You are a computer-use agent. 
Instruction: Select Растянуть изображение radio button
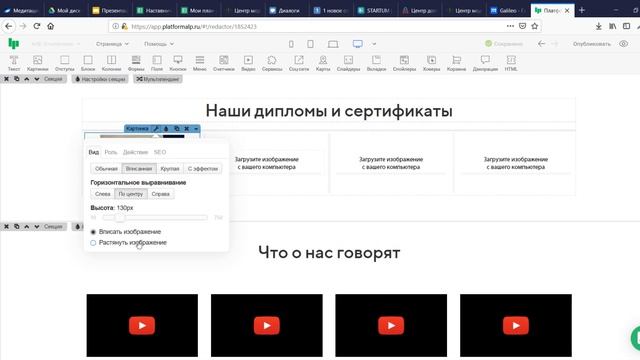click(93, 243)
